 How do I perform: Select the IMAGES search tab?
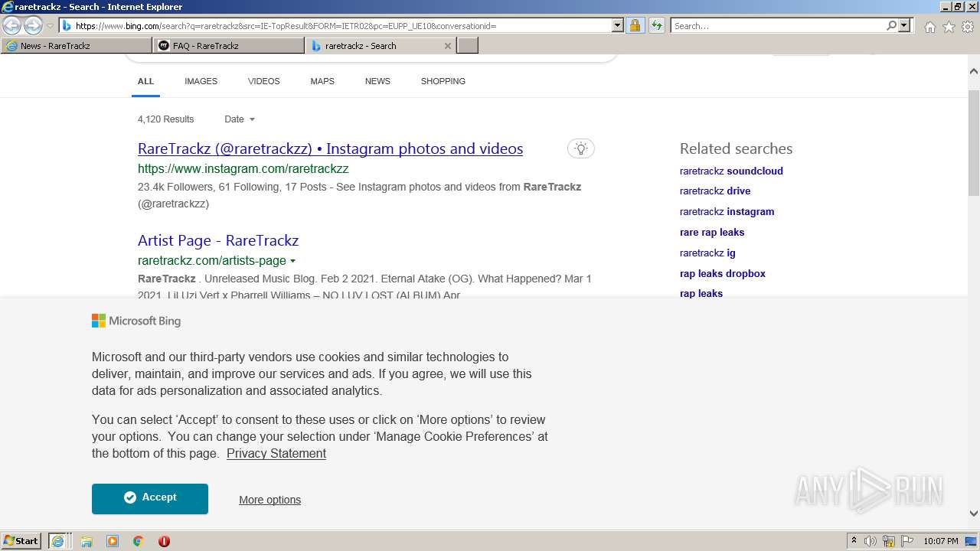coord(201,81)
